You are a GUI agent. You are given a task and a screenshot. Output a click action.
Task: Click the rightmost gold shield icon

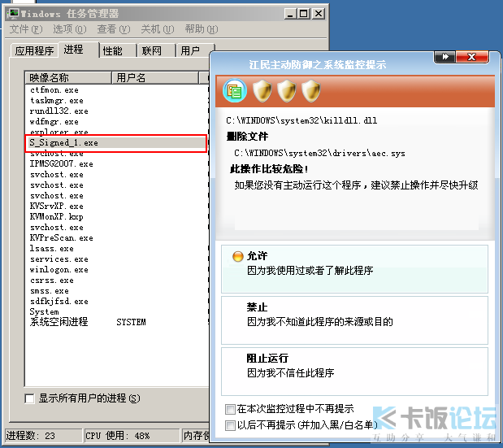311,91
